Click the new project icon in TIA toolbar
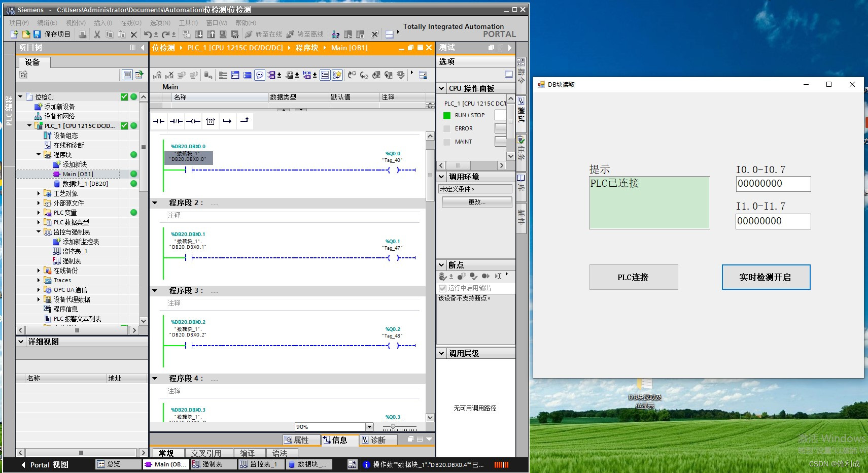 14,34
